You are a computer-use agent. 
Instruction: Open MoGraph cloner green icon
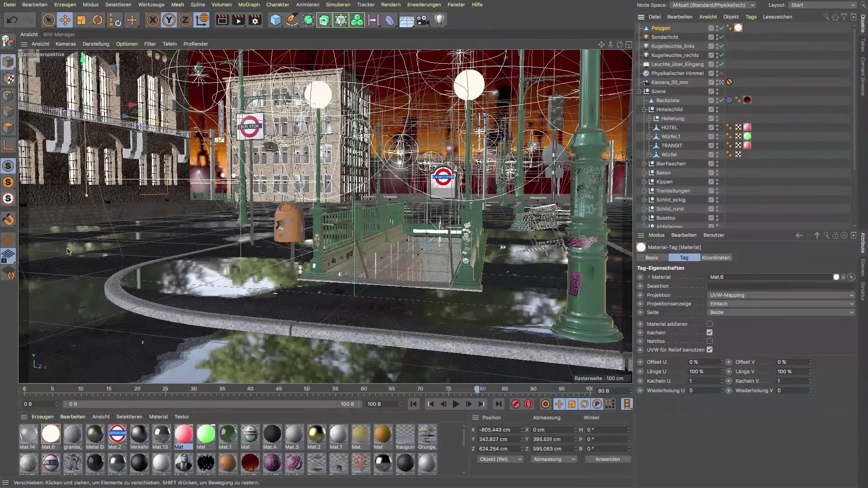coord(357,20)
